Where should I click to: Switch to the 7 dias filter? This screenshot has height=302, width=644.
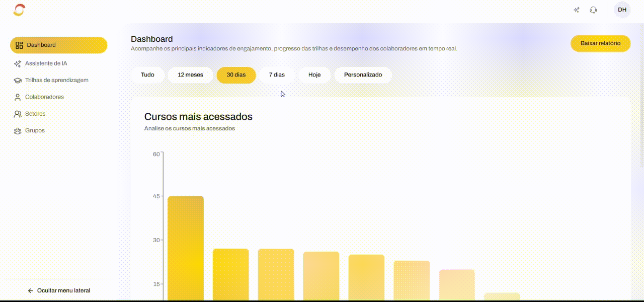pos(277,75)
